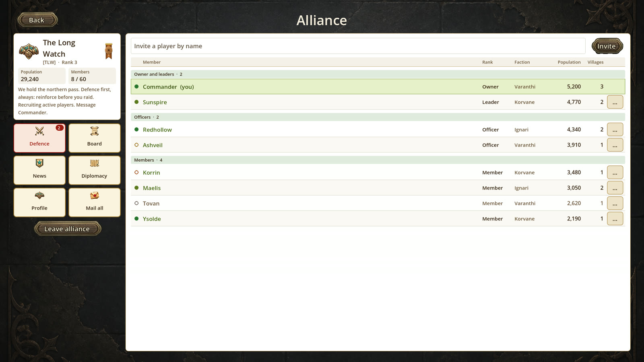Click Commander's faction Varanthi
Screen dimensions: 644x362
point(525,86)
